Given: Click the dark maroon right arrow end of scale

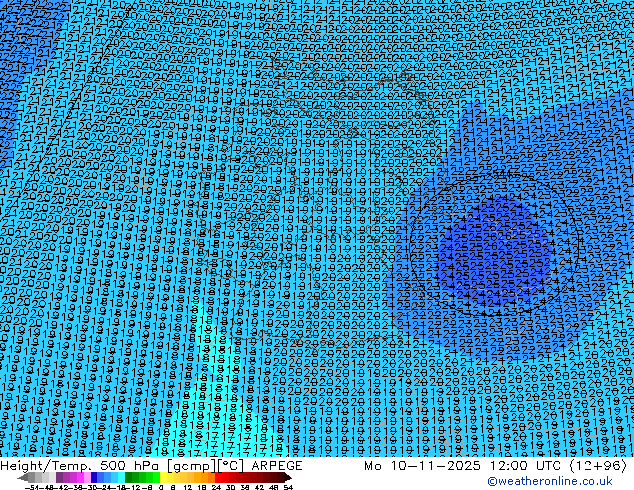Looking at the screenshot, I should (x=288, y=477).
